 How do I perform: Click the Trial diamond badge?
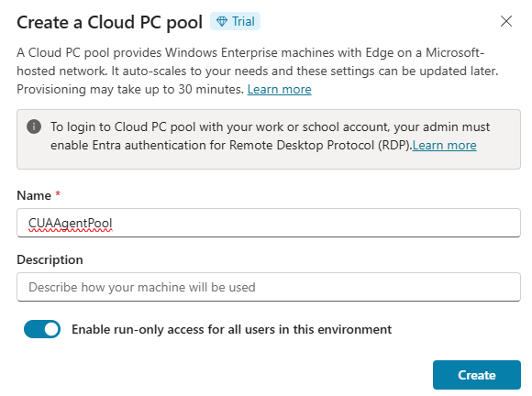[x=235, y=21]
